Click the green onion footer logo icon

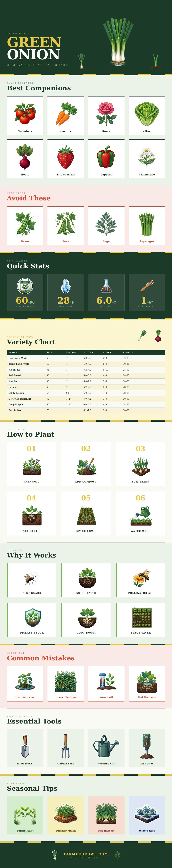coord(55,855)
